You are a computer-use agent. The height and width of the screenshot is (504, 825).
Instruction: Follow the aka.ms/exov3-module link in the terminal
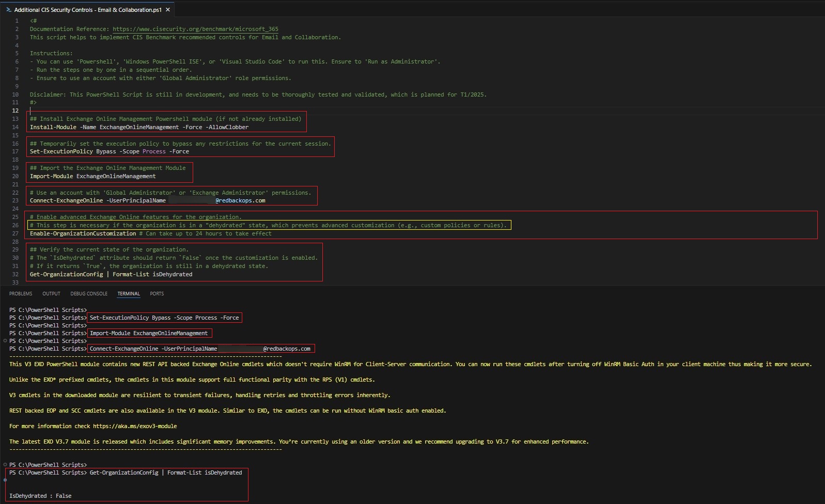click(x=135, y=426)
